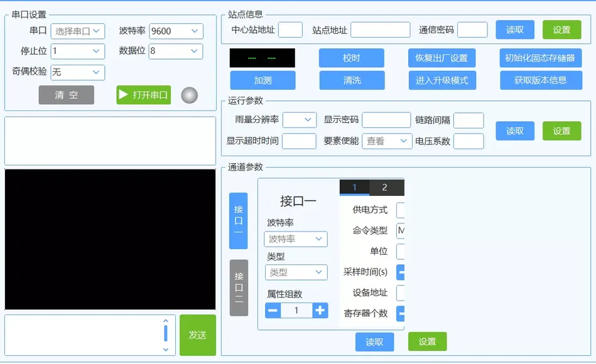Click the minus icon beside 采样时间(s)
Viewport: 596px width, 364px height.
pos(401,272)
